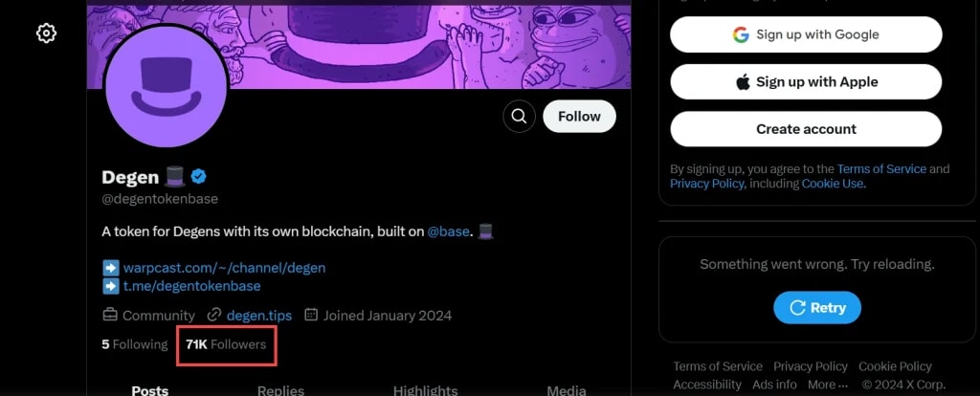Follow the Degen account
This screenshot has width=980, height=396.
tap(579, 117)
